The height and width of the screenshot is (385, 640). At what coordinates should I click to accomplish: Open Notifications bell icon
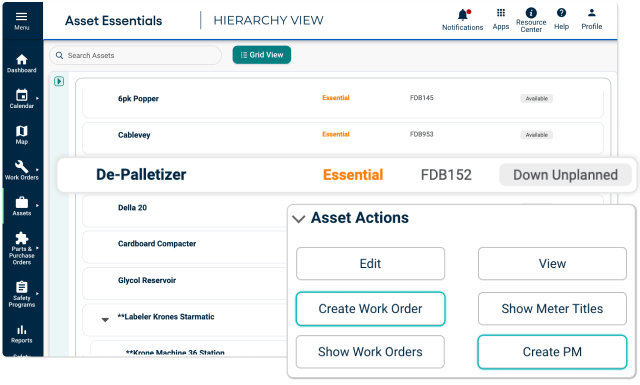click(463, 15)
